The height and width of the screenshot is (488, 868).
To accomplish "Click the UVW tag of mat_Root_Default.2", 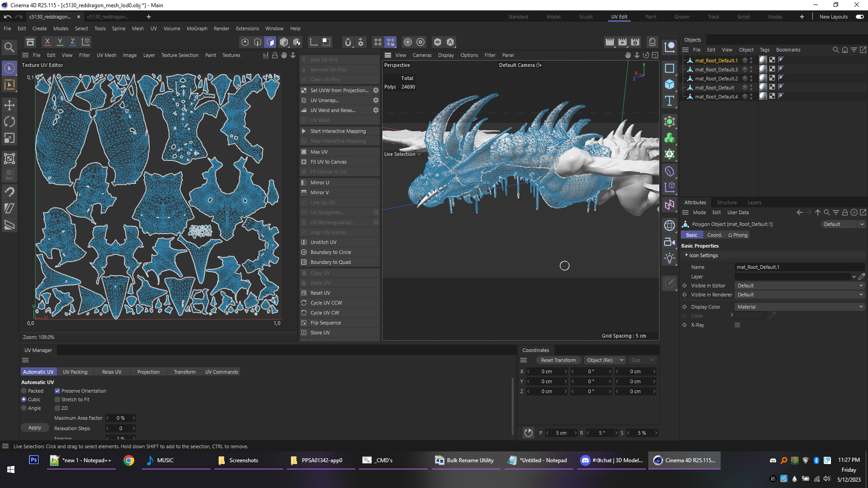I will [772, 78].
